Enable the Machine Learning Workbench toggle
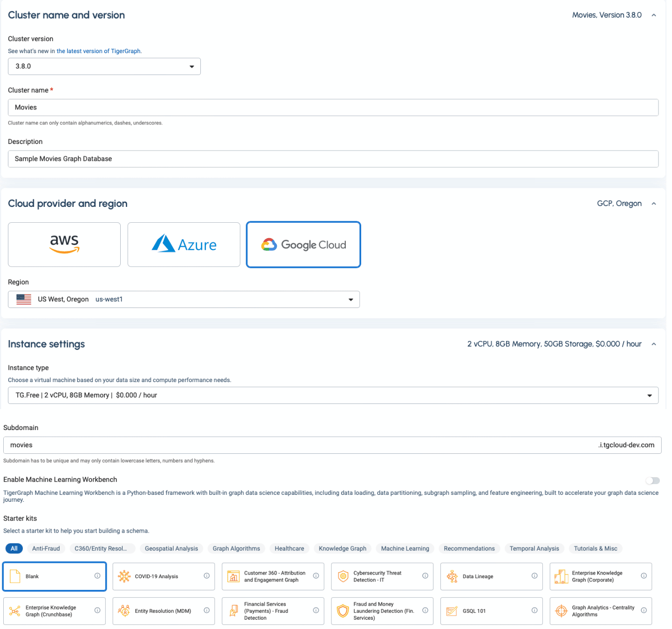This screenshot has width=672, height=629. pos(653,481)
